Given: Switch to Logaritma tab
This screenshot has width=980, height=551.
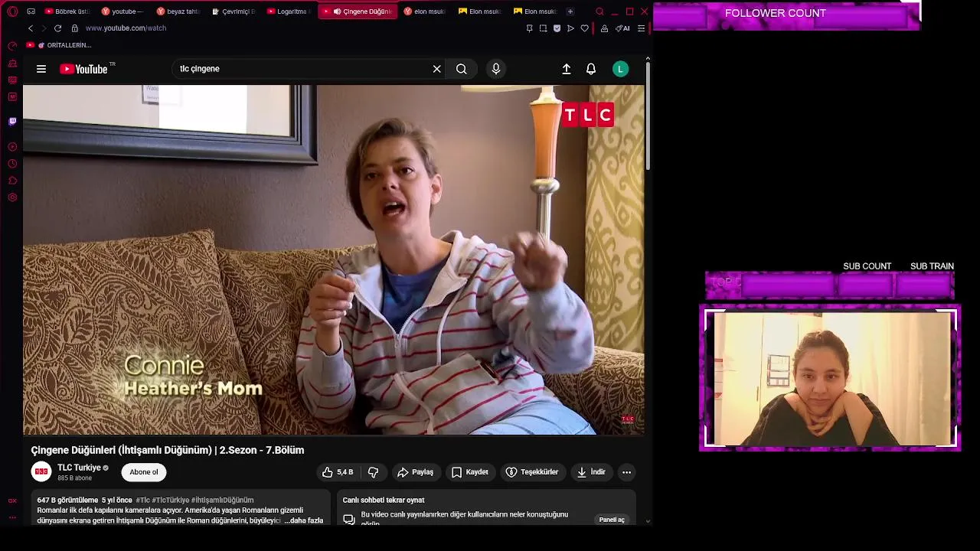Looking at the screenshot, I should point(289,11).
